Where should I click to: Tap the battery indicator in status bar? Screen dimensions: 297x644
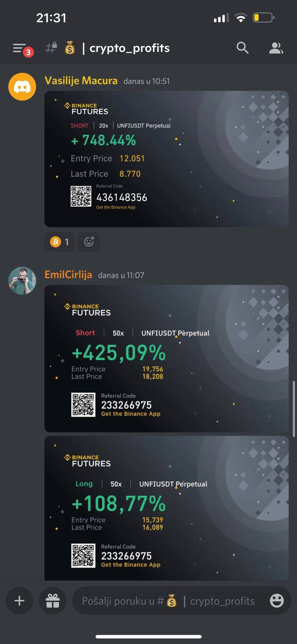(264, 19)
